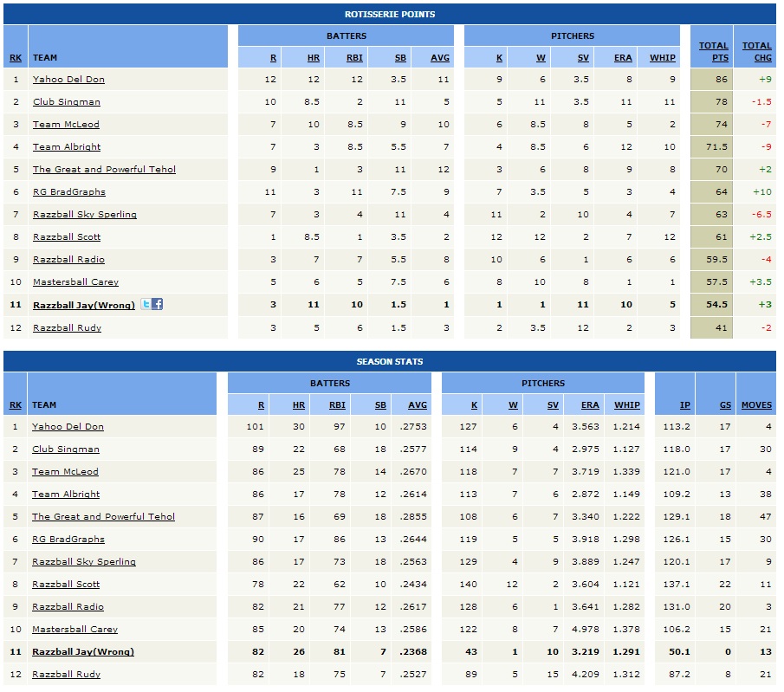
Task: Open Razzball Rudy in Season Stats
Action: click(66, 674)
